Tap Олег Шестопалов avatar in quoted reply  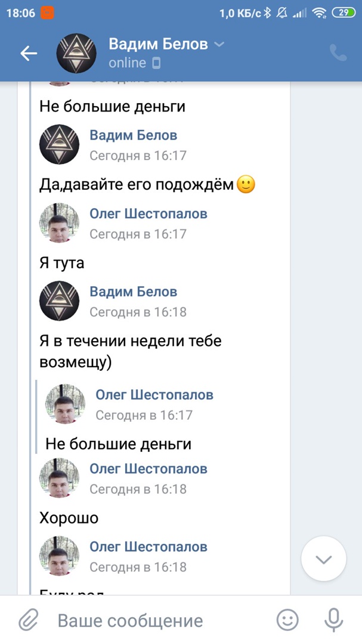[66, 404]
